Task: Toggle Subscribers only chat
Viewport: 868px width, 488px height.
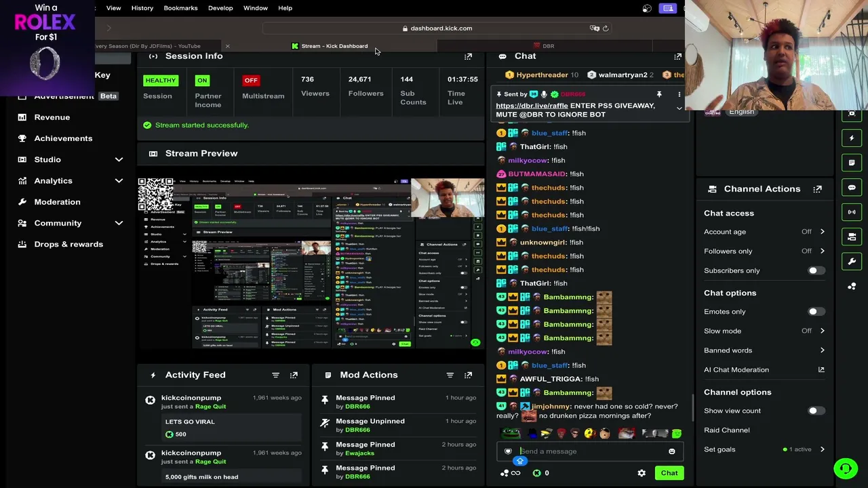Action: pyautogui.click(x=816, y=270)
